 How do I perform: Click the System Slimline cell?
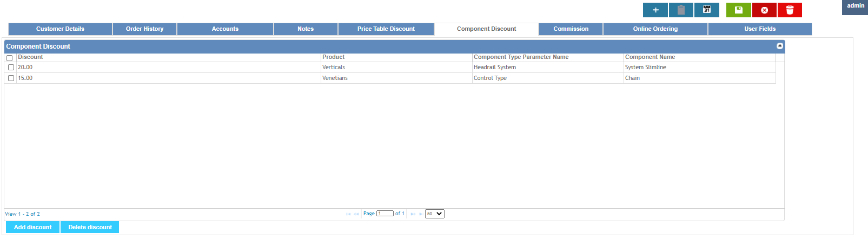click(x=699, y=68)
